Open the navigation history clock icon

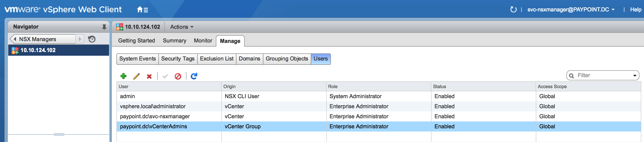click(92, 39)
